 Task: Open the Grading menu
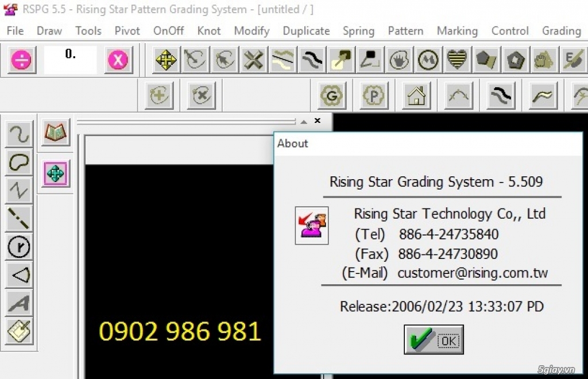point(561,31)
